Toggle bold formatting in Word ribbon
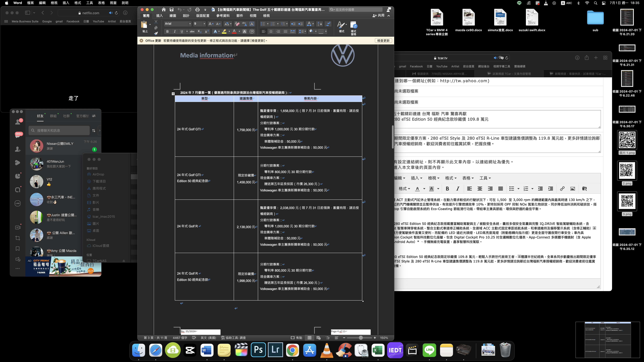This screenshot has width=644, height=362. [x=167, y=31]
